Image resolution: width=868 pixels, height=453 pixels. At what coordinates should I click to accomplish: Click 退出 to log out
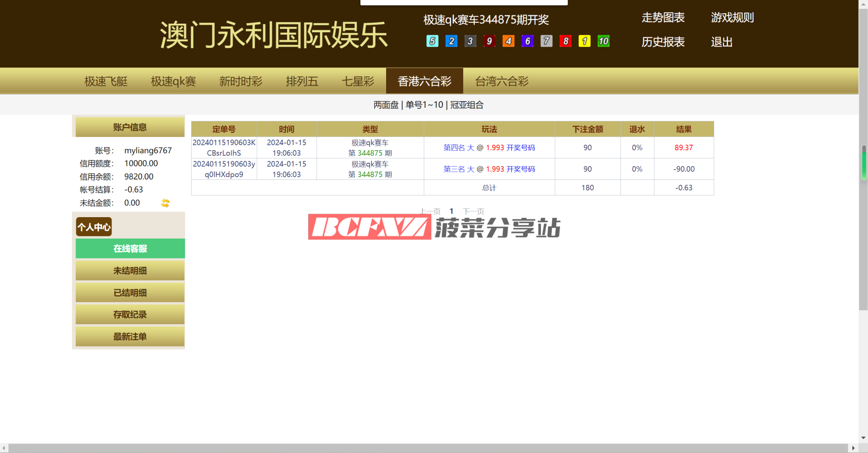(x=721, y=42)
